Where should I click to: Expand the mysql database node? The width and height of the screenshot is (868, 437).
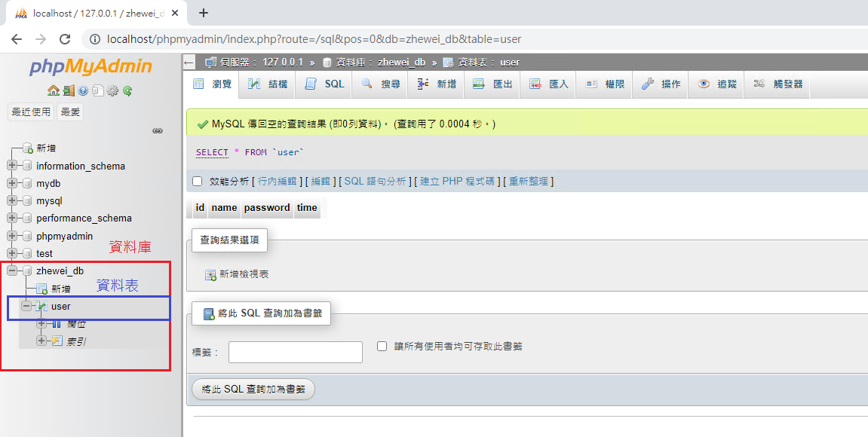point(12,201)
